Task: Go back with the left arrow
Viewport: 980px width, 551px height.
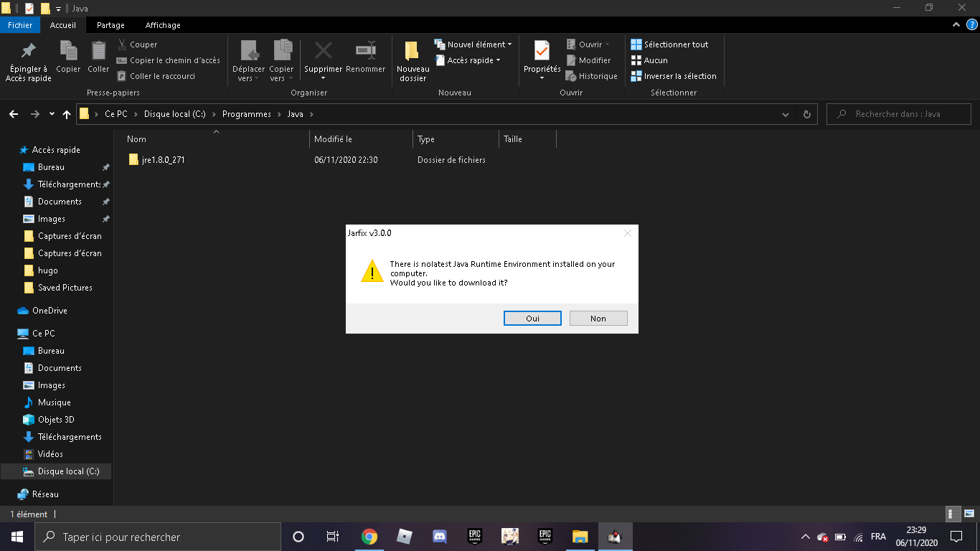Action: point(14,114)
